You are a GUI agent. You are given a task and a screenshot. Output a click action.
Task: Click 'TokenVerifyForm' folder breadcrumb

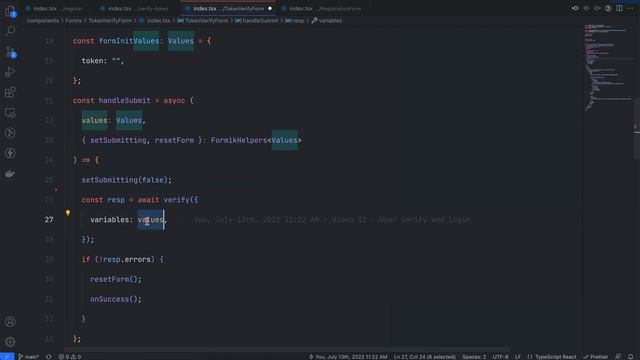[x=110, y=20]
